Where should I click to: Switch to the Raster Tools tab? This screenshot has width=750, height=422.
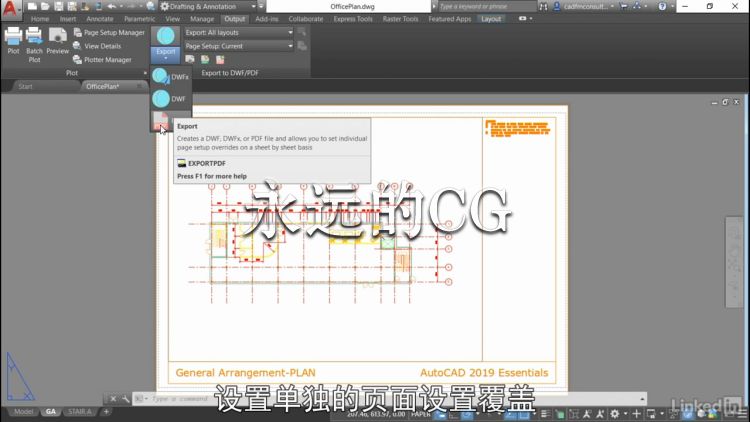pyautogui.click(x=400, y=19)
